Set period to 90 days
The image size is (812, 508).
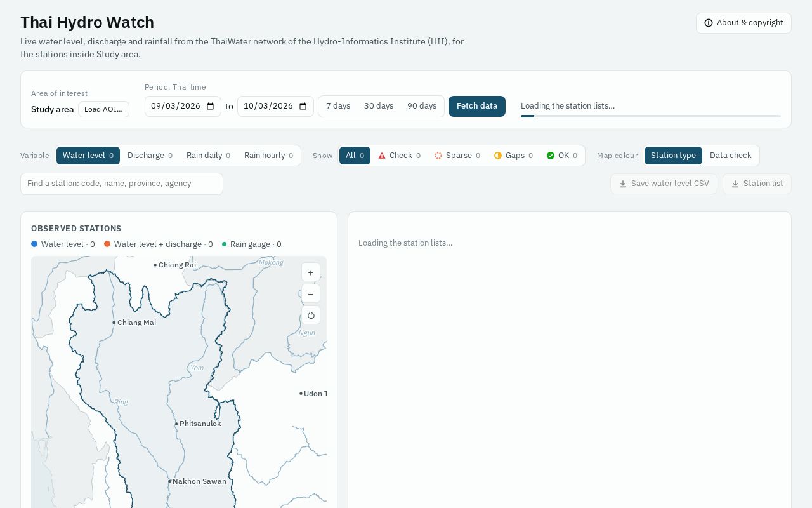tap(422, 106)
